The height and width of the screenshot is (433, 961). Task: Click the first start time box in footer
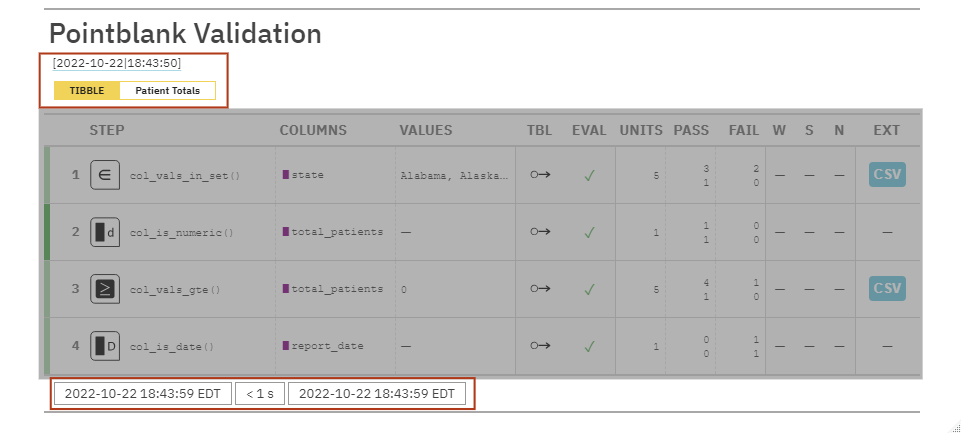pos(142,394)
